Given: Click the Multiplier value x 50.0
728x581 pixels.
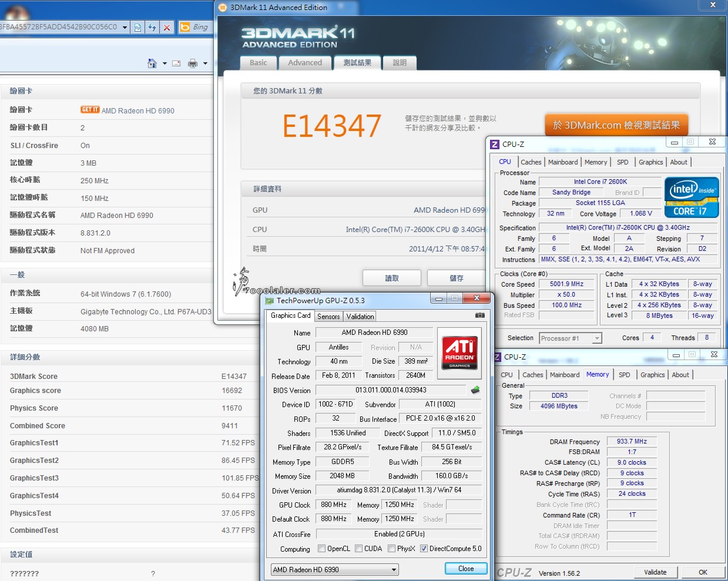Looking at the screenshot, I should (566, 295).
